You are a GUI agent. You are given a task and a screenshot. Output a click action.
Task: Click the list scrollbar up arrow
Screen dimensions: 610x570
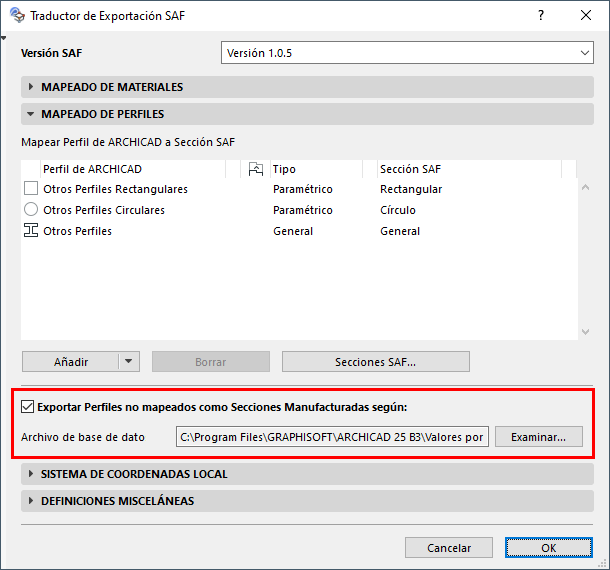[585, 187]
